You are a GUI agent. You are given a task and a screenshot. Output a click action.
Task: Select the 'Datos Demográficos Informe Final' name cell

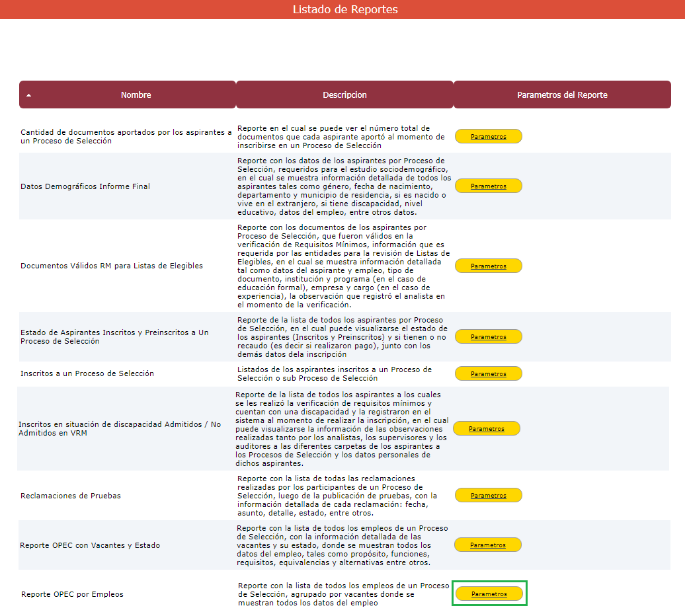point(85,186)
